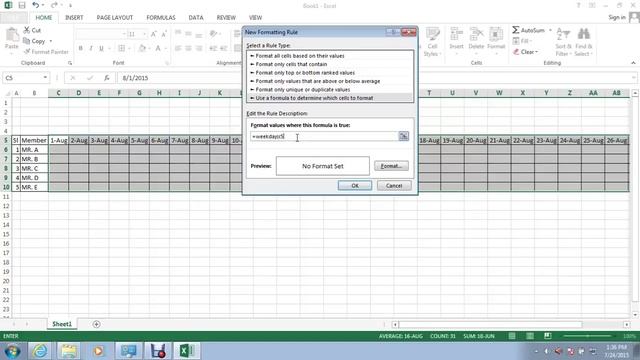Click the Format cells ribbon icon

(x=496, y=39)
